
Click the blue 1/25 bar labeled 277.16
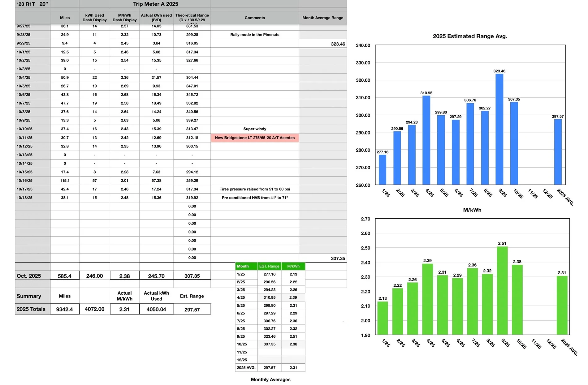coord(383,170)
